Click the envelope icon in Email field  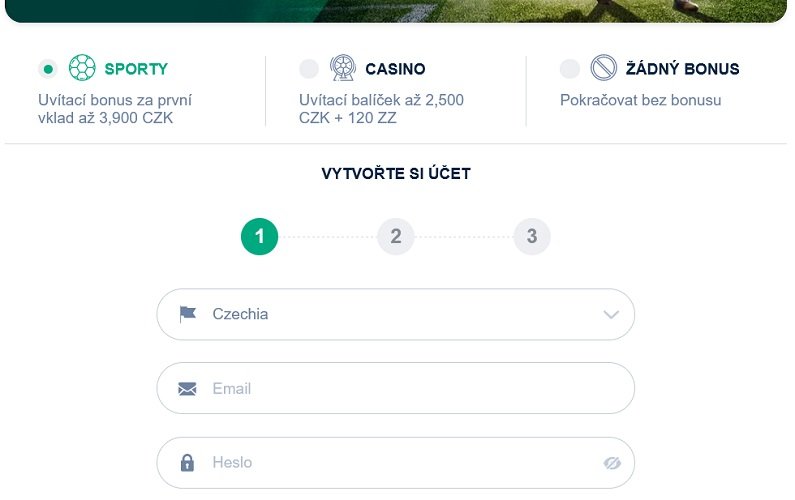(187, 389)
